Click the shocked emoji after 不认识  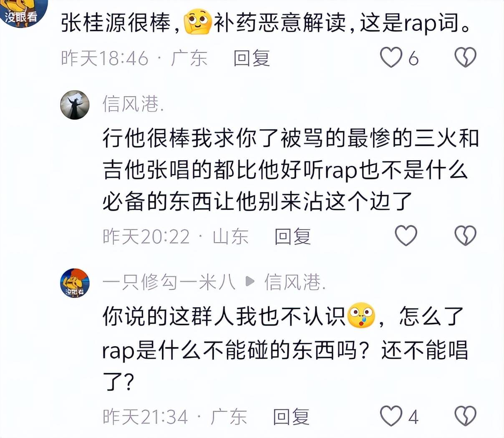(x=361, y=316)
